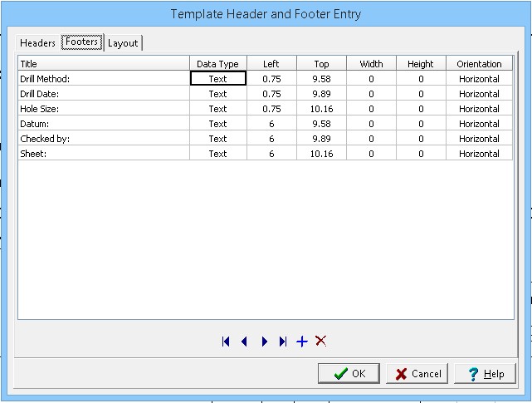Jump to first record navigation arrow
This screenshot has width=532, height=403.
pos(225,342)
